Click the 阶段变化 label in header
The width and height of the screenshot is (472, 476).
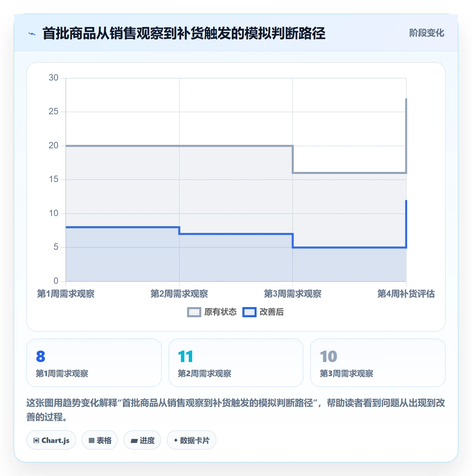[426, 33]
